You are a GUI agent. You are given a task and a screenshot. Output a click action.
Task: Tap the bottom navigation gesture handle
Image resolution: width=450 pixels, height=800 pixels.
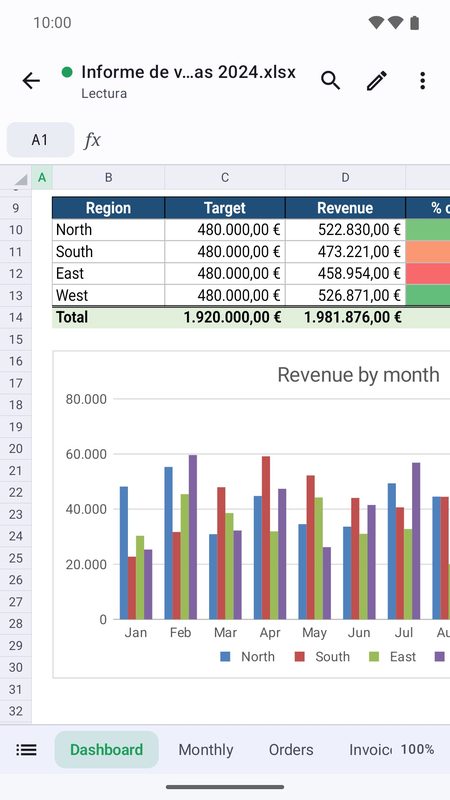point(225,787)
